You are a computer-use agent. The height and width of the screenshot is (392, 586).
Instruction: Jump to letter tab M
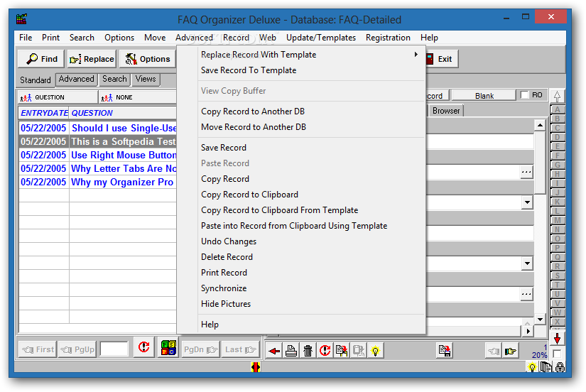click(557, 220)
